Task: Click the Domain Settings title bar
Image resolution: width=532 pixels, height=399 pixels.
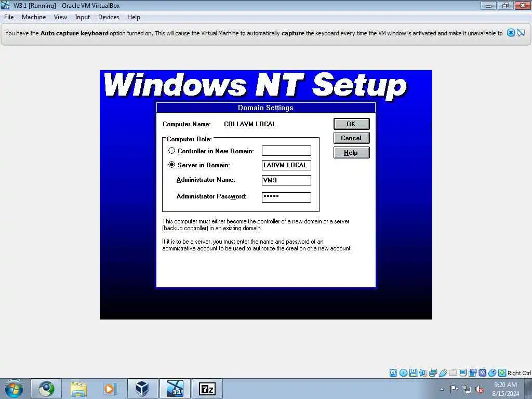Action: pos(265,108)
